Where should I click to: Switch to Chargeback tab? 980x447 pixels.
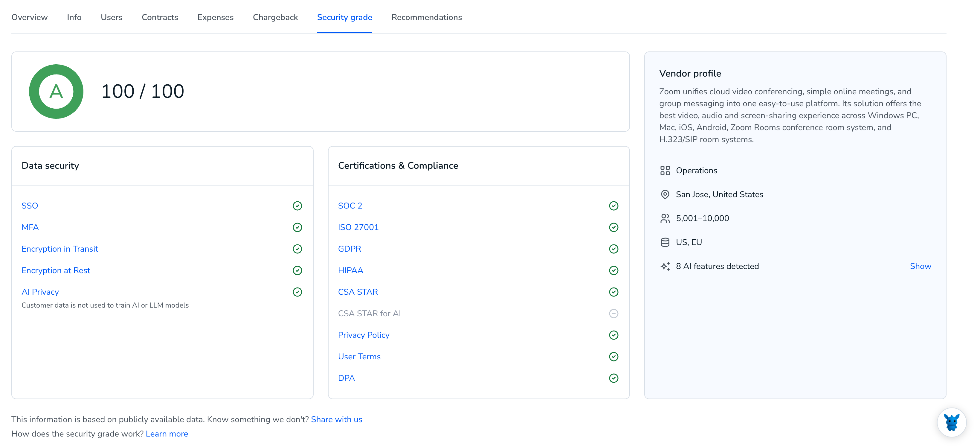click(x=275, y=17)
